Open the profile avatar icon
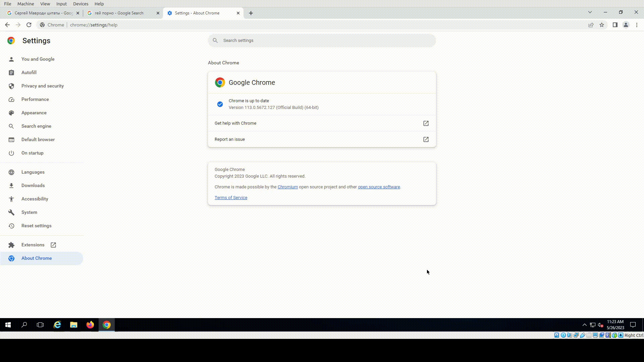The height and width of the screenshot is (362, 644). click(626, 25)
